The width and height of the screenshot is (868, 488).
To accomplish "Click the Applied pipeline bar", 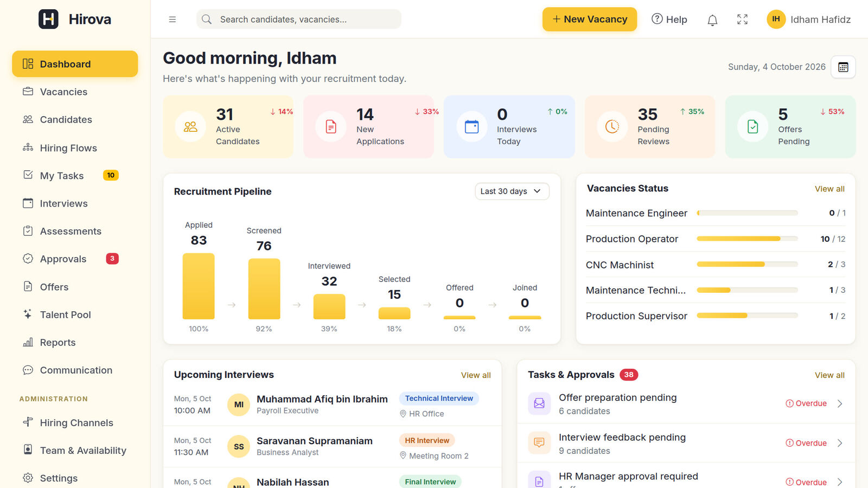I will coord(199,286).
